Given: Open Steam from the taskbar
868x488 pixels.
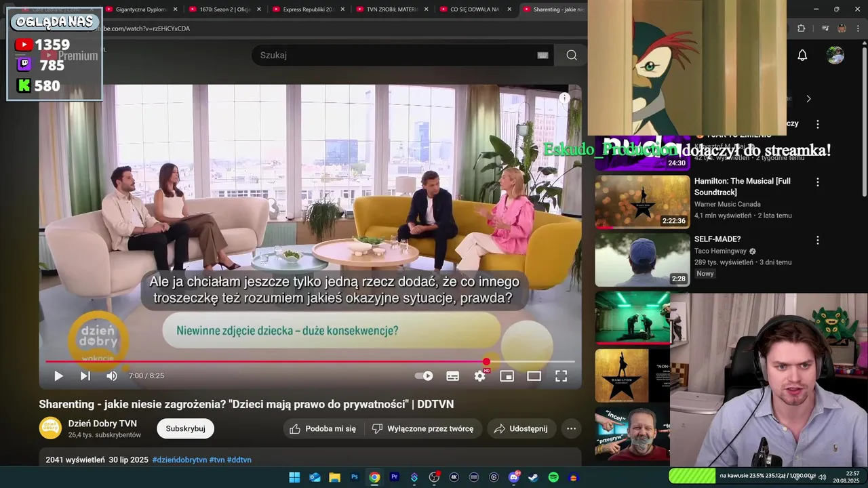Looking at the screenshot, I should tap(534, 477).
